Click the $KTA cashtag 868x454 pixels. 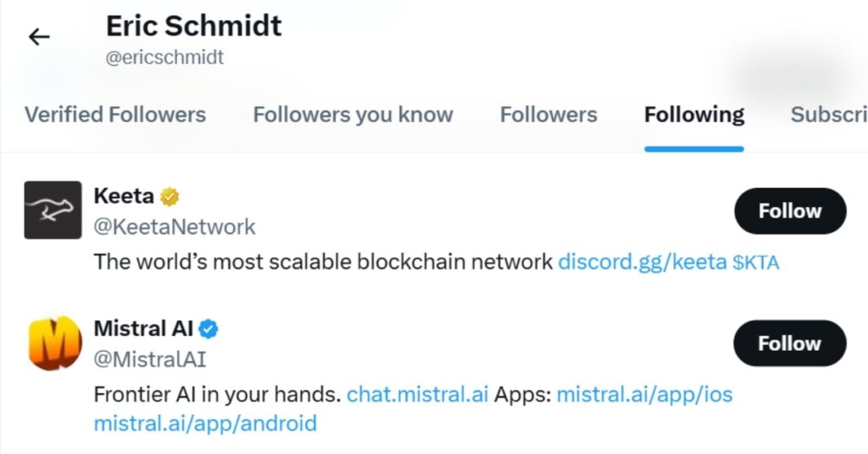click(755, 262)
